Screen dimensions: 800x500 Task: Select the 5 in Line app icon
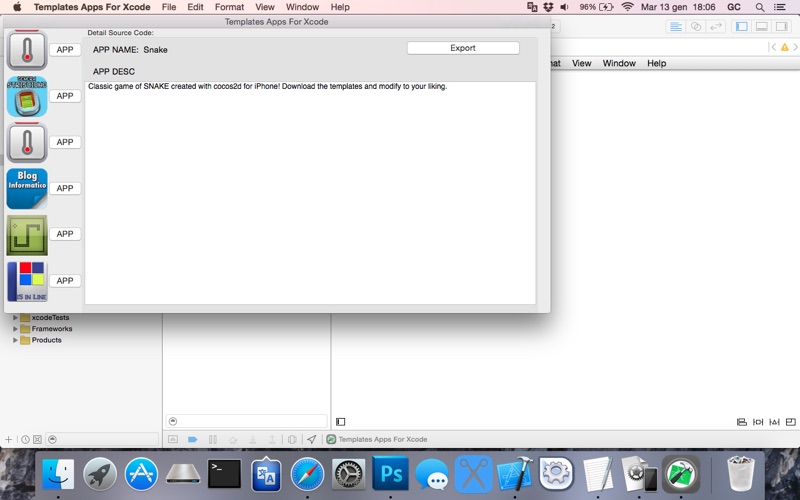pos(27,281)
